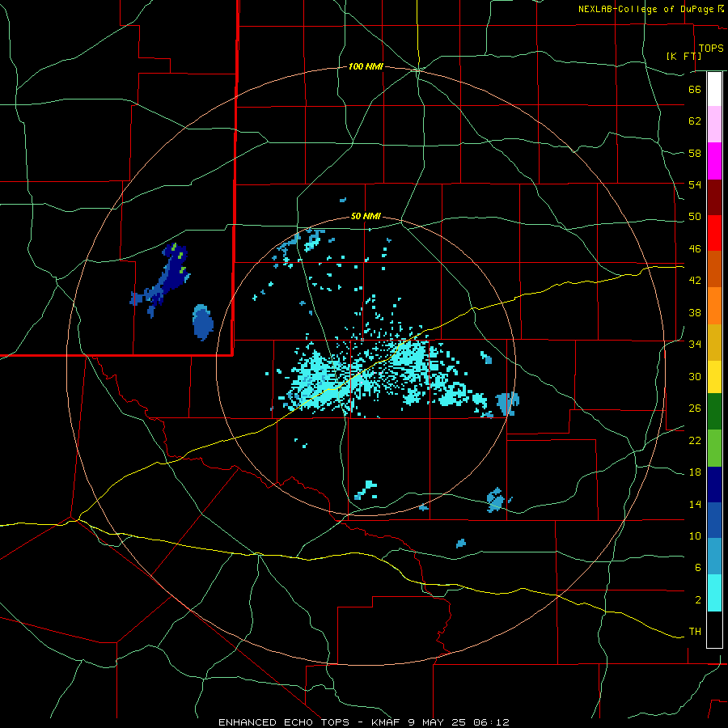Viewport: 728px width, 728px height.
Task: Click the TOPS legend title
Action: [711, 48]
